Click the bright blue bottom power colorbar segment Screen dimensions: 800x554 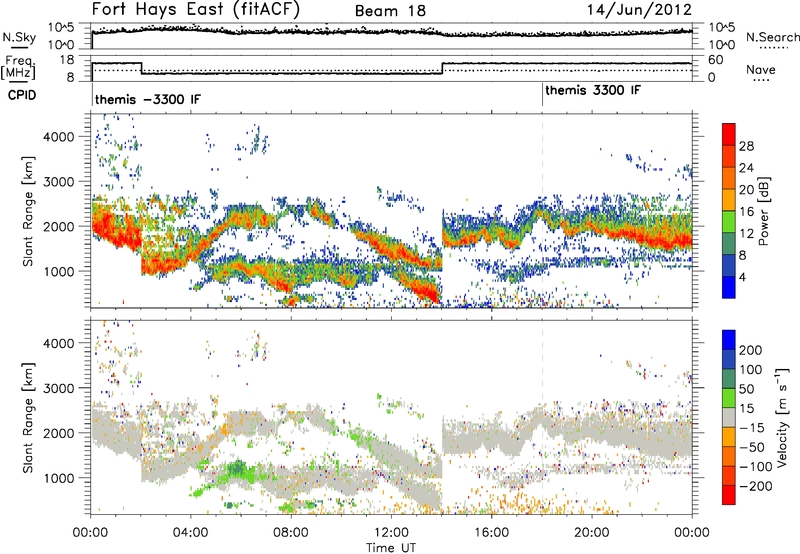point(729,287)
